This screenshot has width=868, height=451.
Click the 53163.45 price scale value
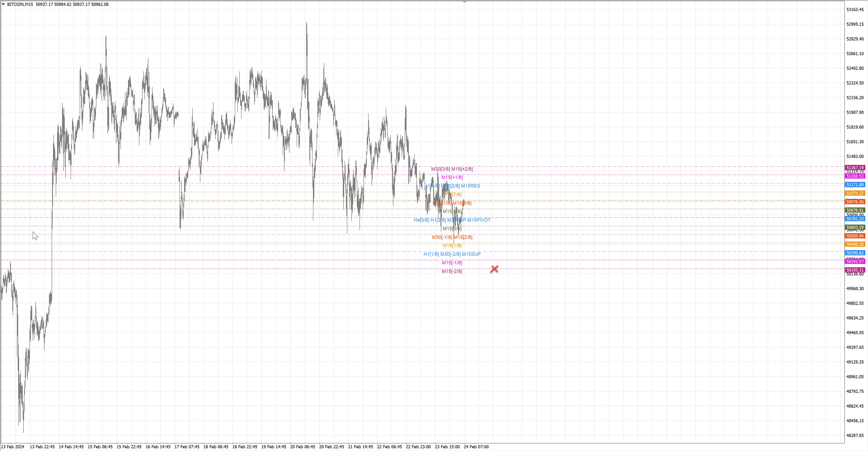(855, 9)
